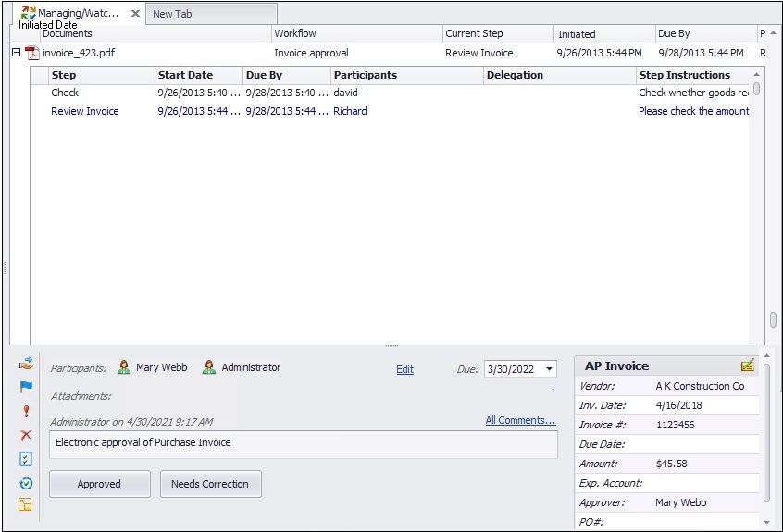783x532 pixels.
Task: Sort by the Current Step column header
Action: 498,33
